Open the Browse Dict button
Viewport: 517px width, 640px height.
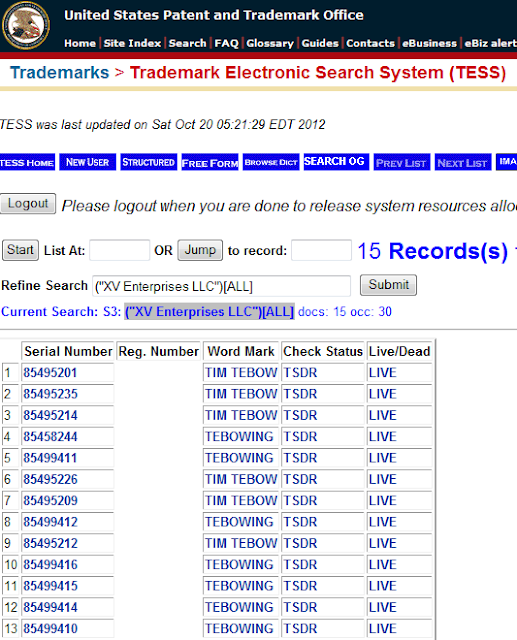coord(271,162)
